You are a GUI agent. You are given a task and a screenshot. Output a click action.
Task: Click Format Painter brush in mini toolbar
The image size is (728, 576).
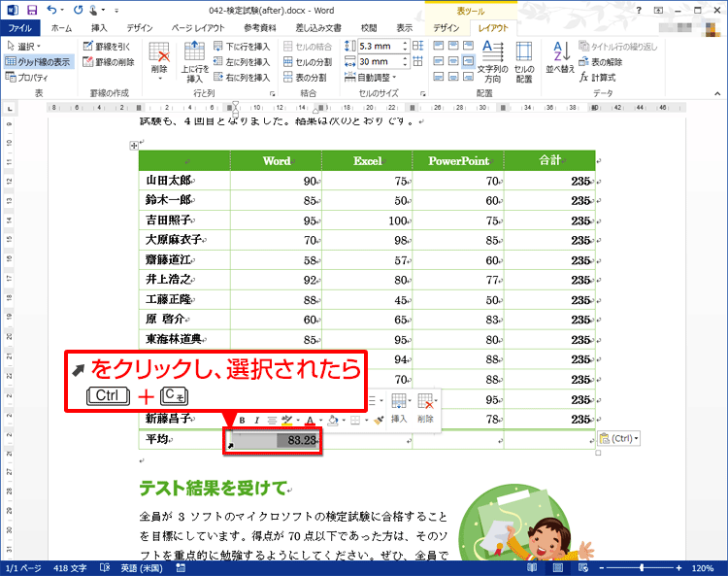tap(379, 421)
